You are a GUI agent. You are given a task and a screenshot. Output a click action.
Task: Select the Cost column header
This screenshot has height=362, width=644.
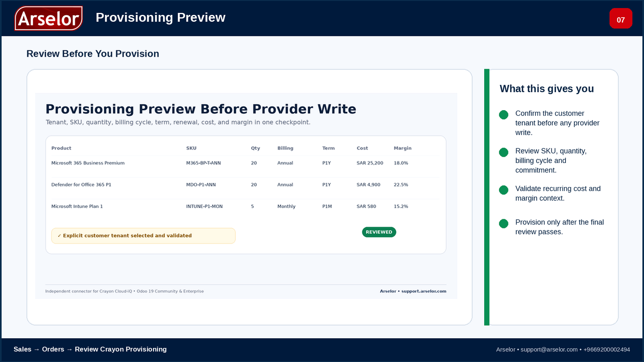362,148
